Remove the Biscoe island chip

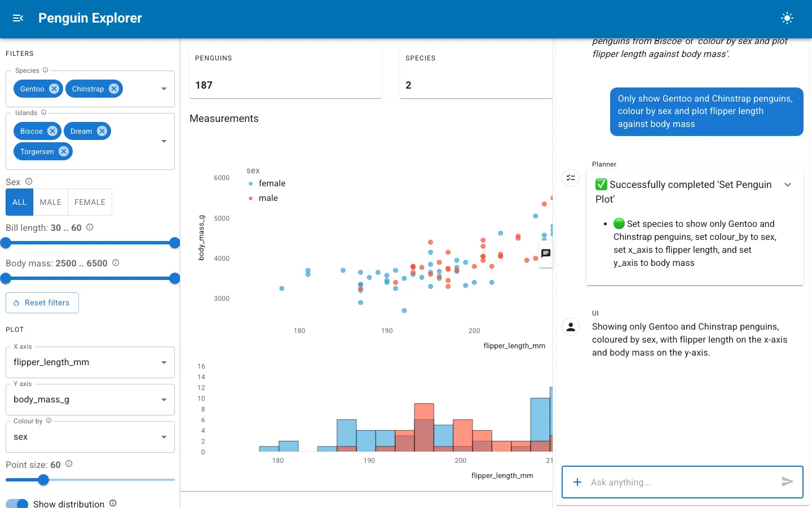point(52,131)
